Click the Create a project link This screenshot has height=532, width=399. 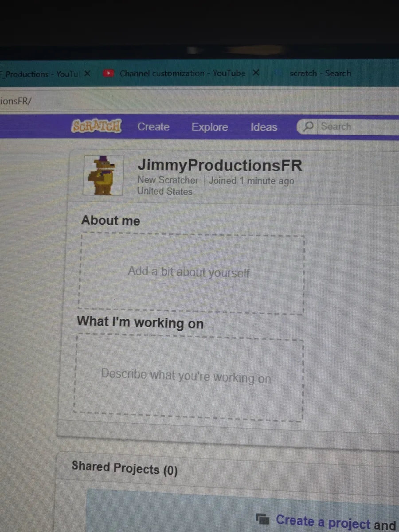pos(323,521)
